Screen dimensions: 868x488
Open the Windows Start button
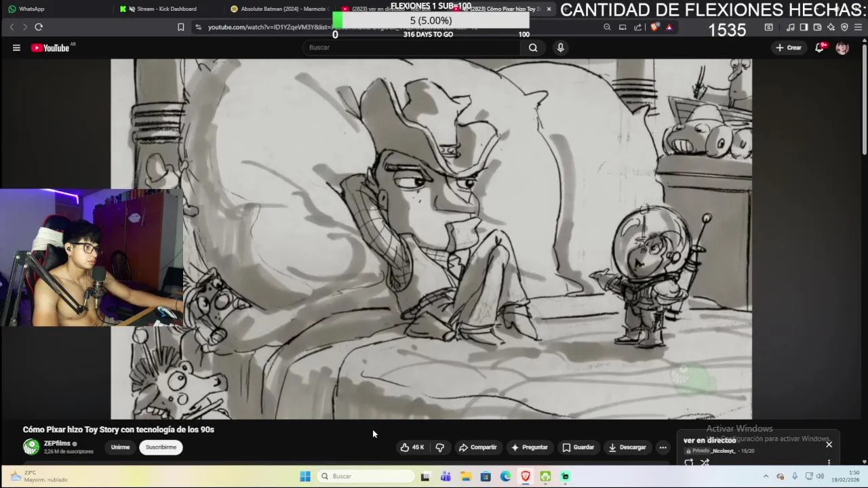tap(305, 476)
